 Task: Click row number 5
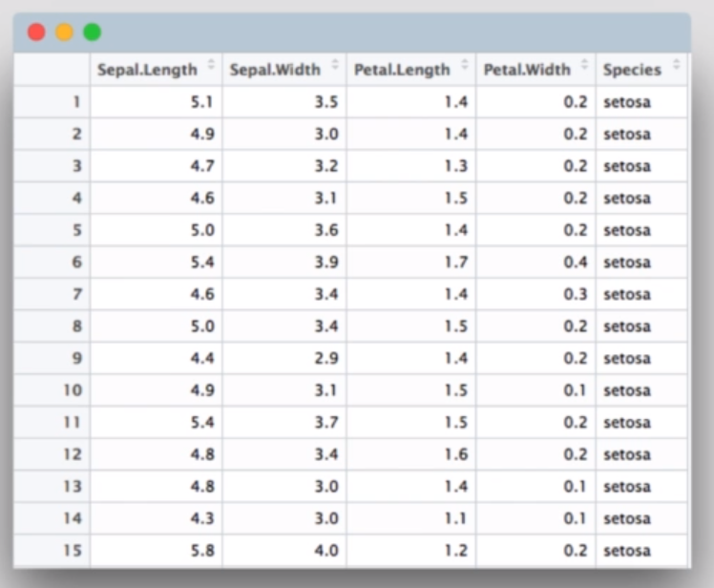point(52,230)
